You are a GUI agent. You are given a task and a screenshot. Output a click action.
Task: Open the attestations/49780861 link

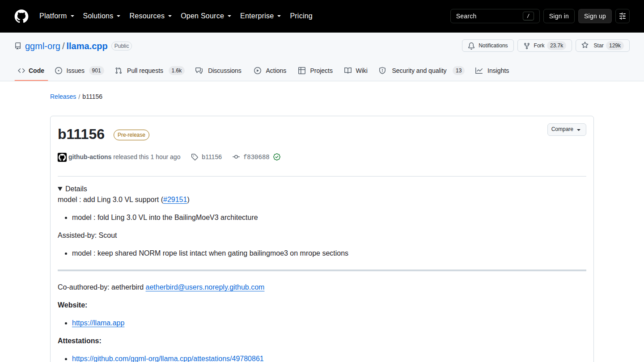(x=168, y=358)
